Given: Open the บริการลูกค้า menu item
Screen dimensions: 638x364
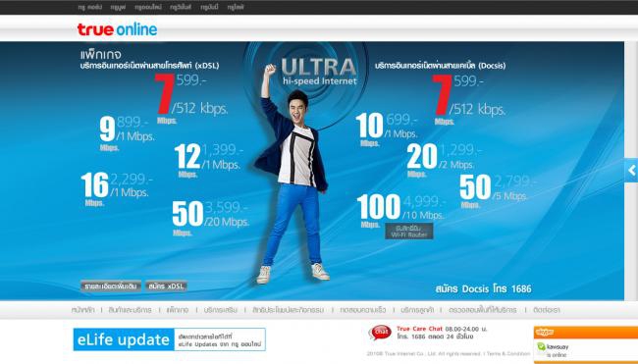Looking at the screenshot, I should pos(417,310).
